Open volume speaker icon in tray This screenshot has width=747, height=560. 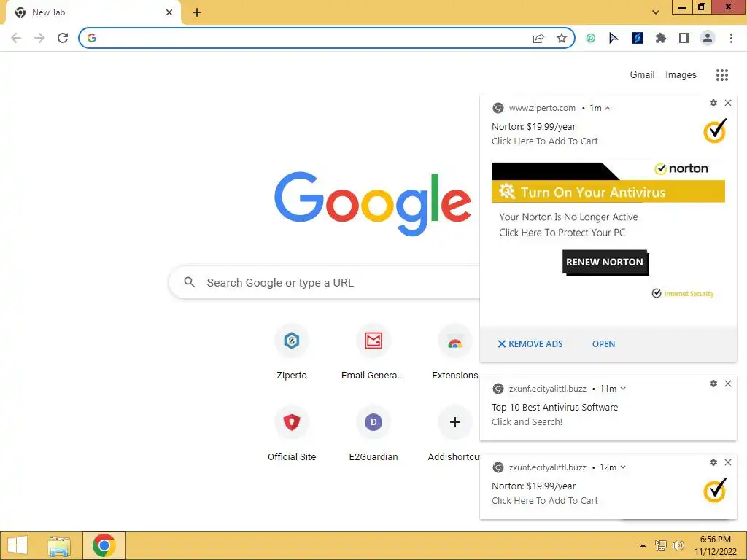[x=678, y=545]
